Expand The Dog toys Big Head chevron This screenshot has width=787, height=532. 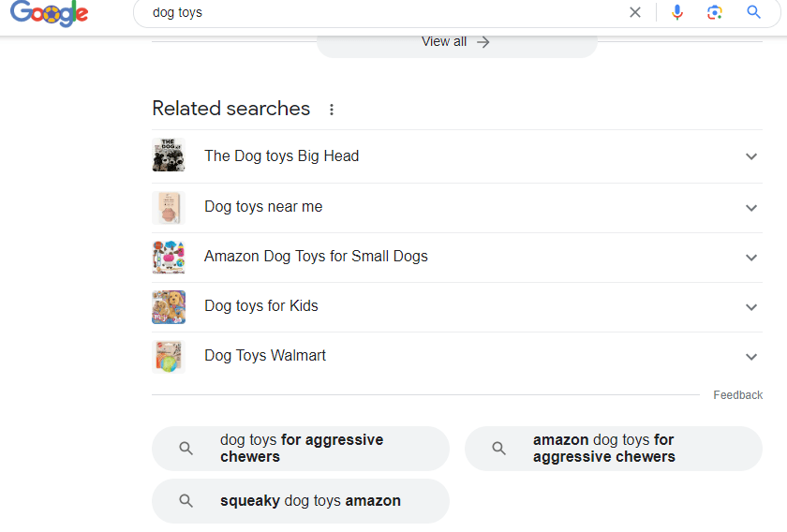[750, 156]
